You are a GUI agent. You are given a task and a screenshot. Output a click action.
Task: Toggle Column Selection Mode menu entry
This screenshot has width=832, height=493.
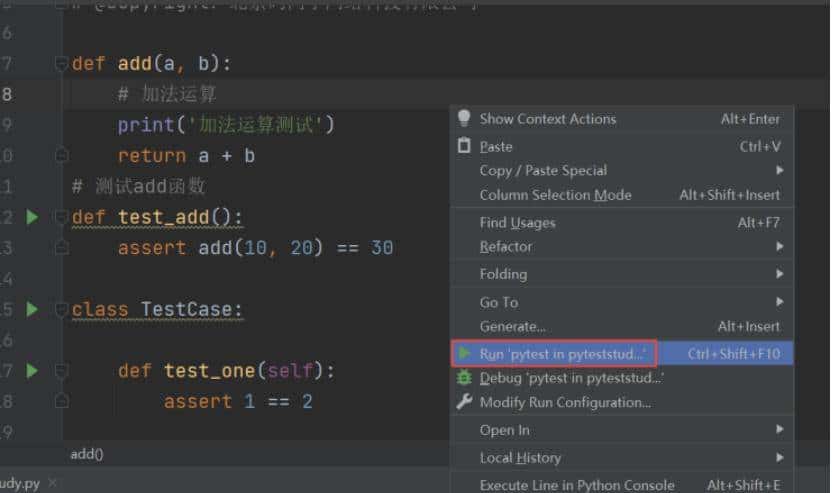(x=622, y=195)
